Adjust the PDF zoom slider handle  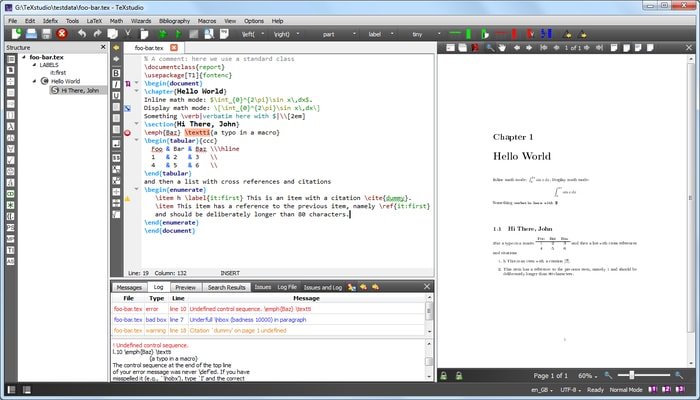(x=631, y=375)
